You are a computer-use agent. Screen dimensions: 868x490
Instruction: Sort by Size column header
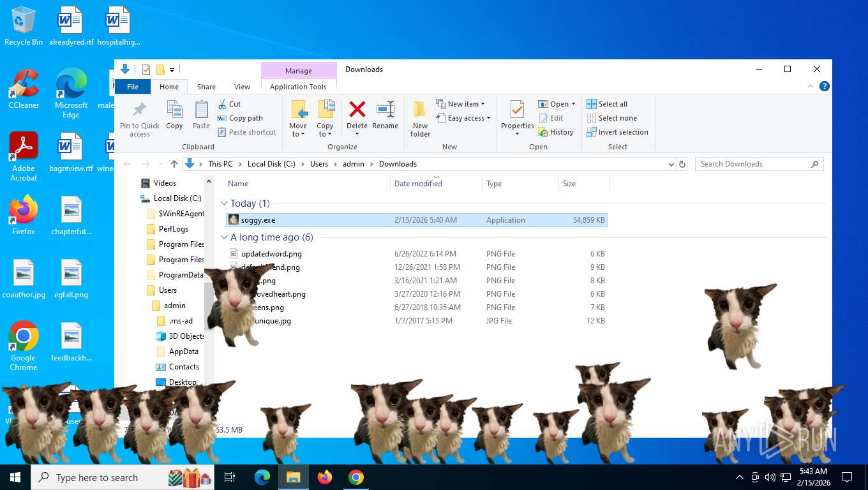point(584,184)
